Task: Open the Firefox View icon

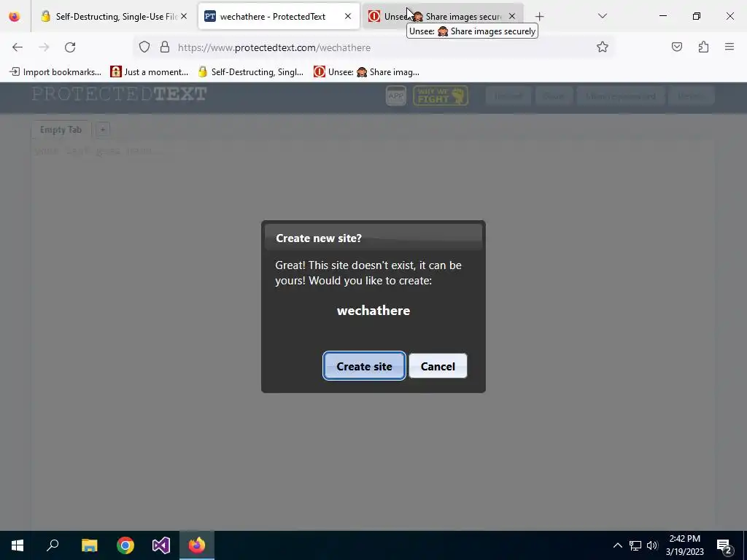Action: (15, 17)
